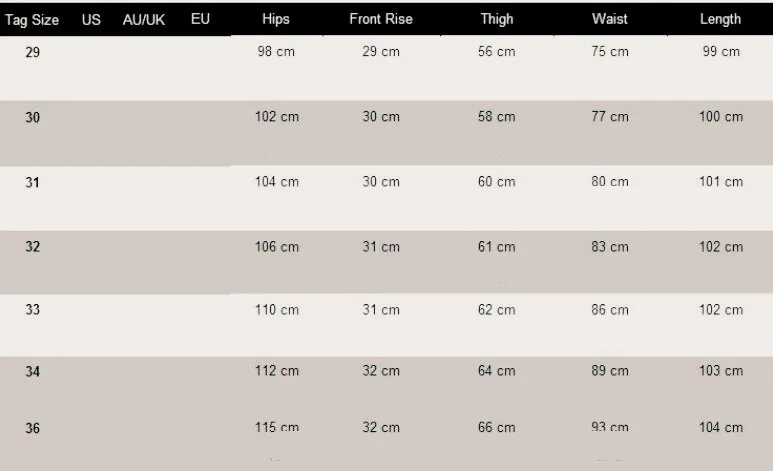The width and height of the screenshot is (773, 471).
Task: Select tag size 36 row label
Action: (33, 428)
